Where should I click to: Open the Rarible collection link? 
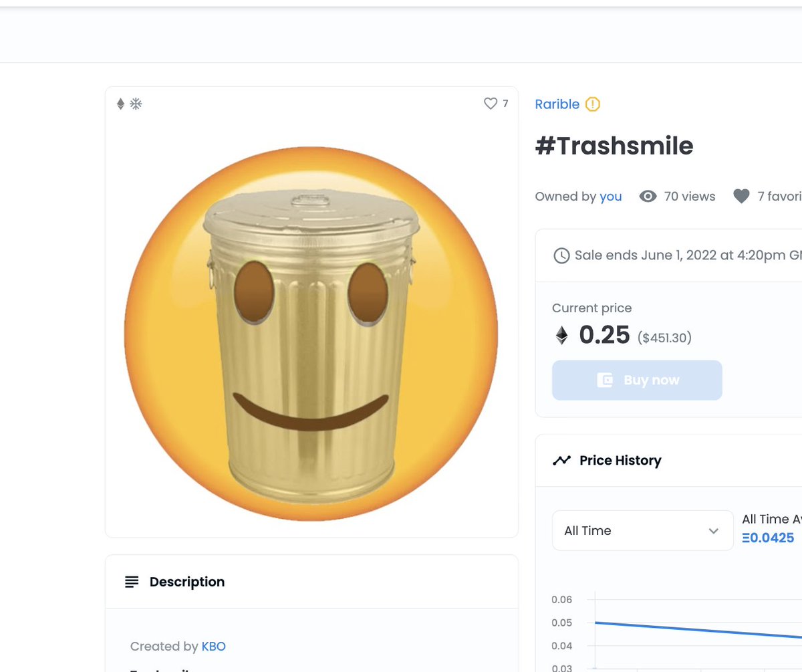coord(557,104)
